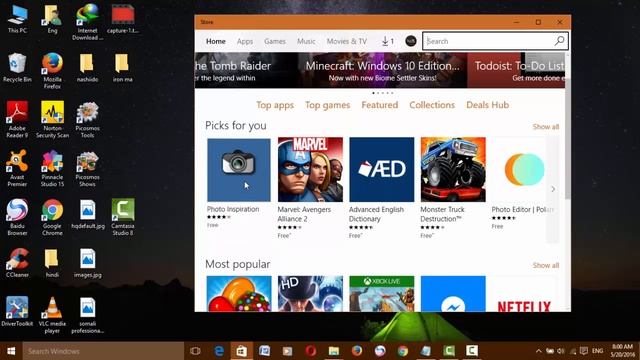Open Opera browser from the taskbar
This screenshot has width=640, height=360.
click(311, 351)
